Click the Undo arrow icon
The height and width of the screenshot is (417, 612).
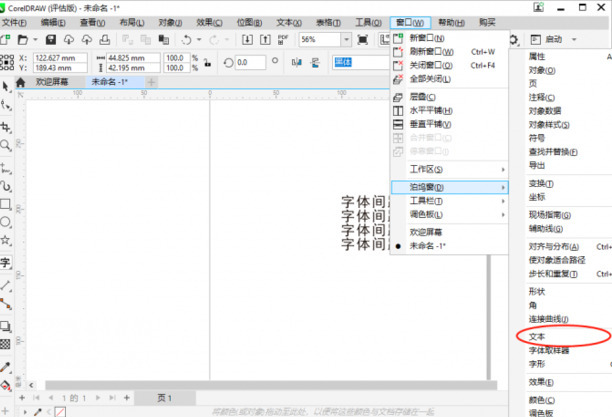187,39
